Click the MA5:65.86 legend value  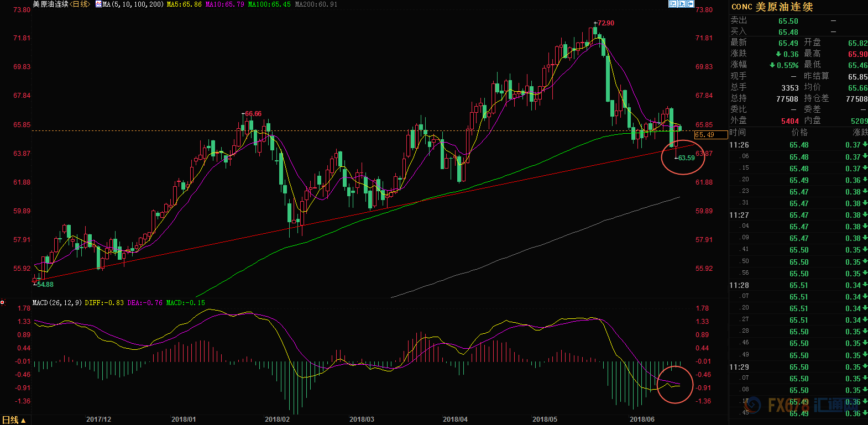(184, 4)
